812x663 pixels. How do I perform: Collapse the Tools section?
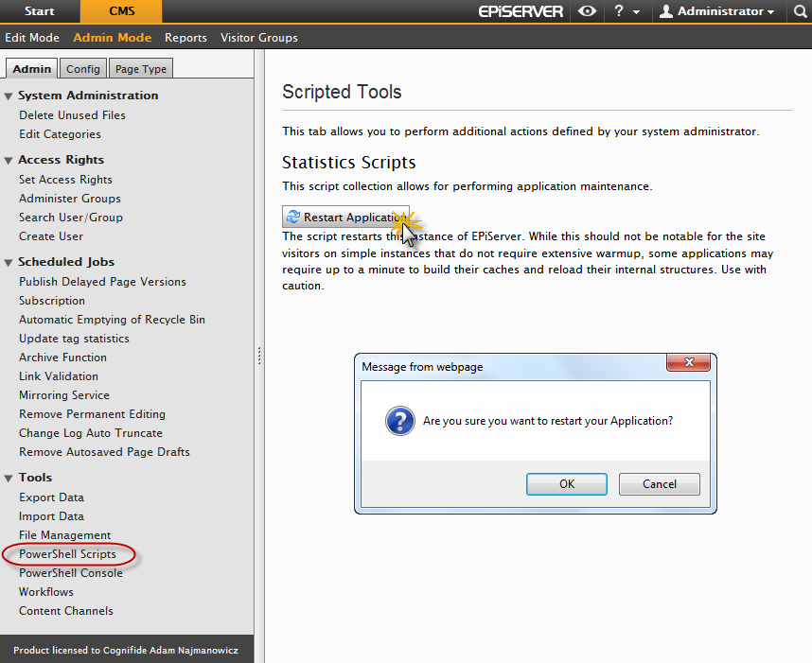pyautogui.click(x=9, y=478)
